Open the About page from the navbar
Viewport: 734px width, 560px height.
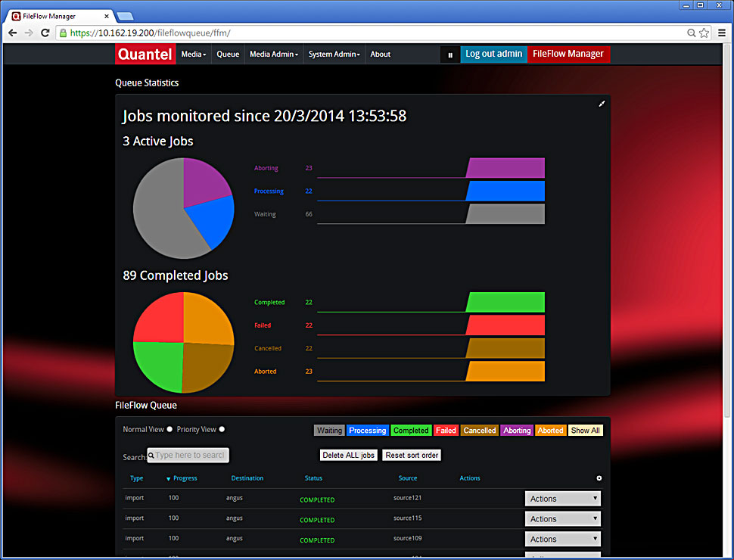381,54
